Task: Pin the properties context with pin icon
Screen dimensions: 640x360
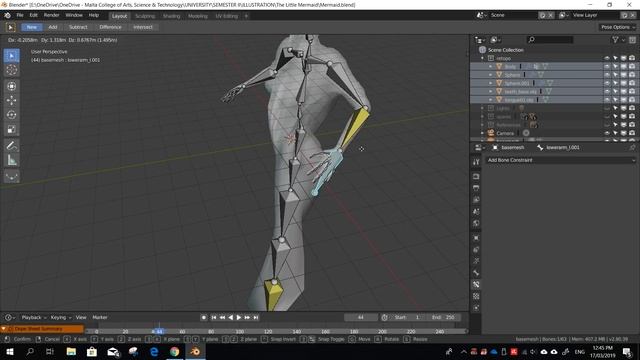Action: 632,147
